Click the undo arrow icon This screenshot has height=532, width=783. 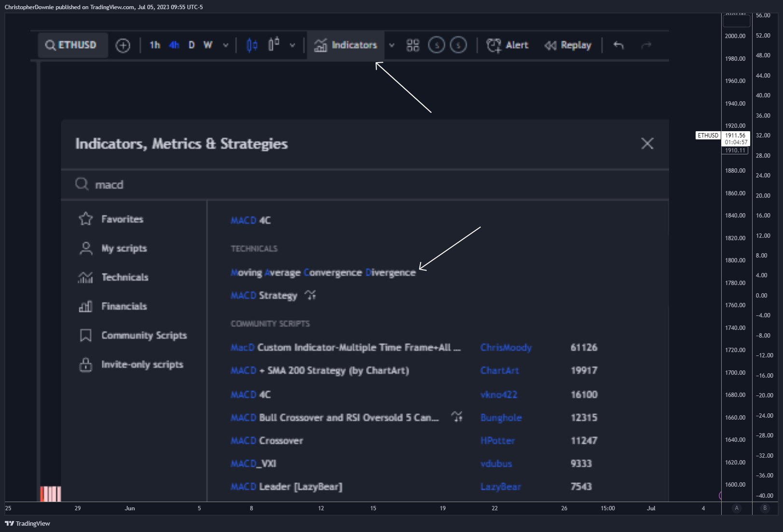(618, 45)
